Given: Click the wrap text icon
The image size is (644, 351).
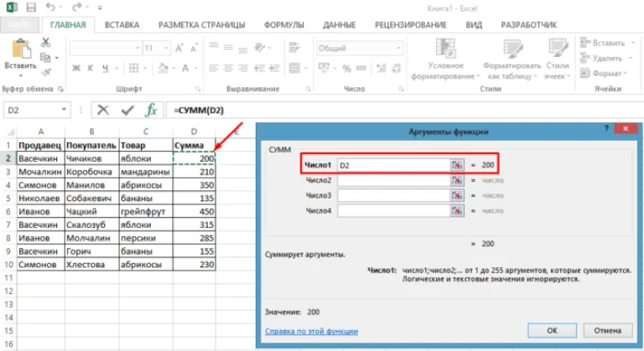Looking at the screenshot, I should point(294,48).
